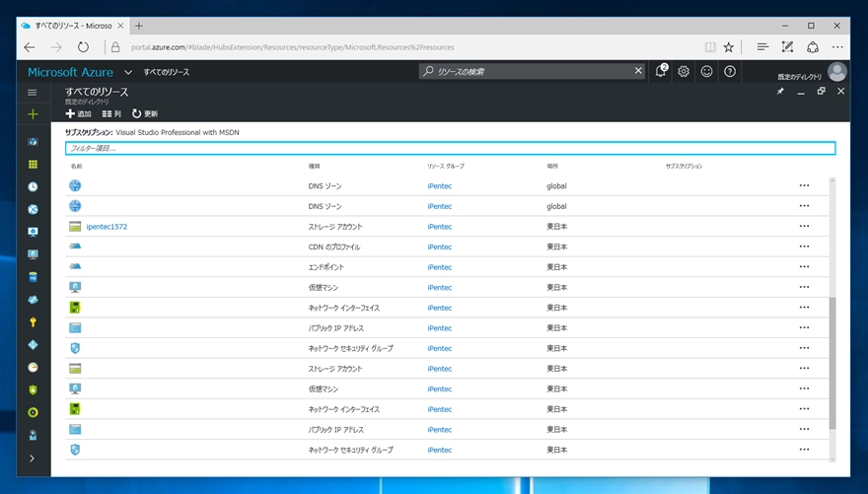Click CDN のプロファイル type text
Image resolution: width=868 pixels, height=494 pixels.
coord(334,247)
